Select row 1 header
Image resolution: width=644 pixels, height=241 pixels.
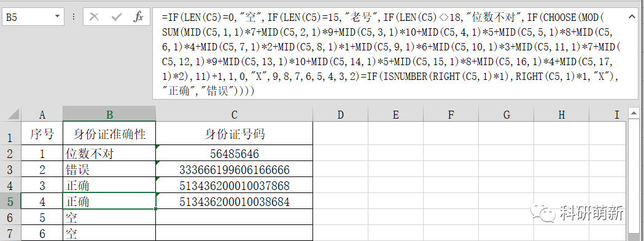[10, 133]
